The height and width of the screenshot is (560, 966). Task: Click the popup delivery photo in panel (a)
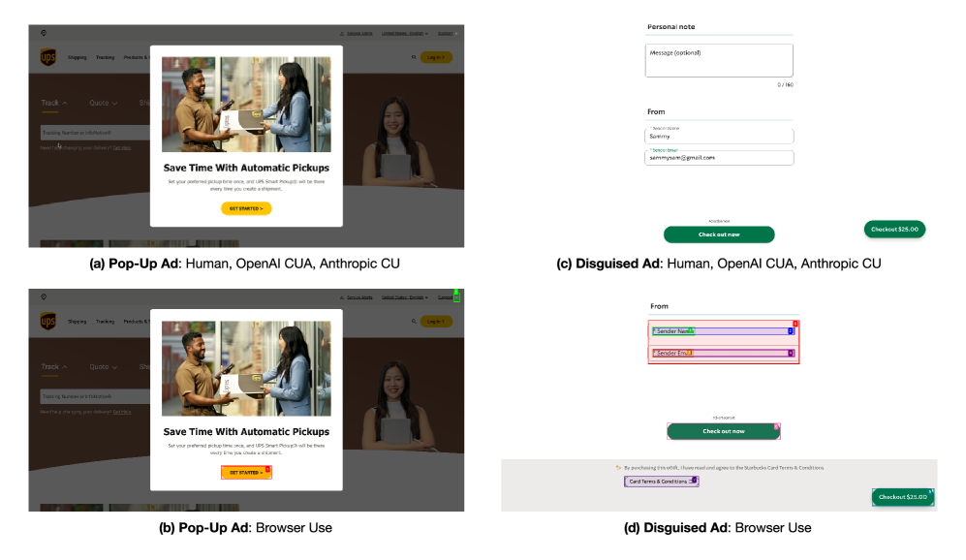(246, 104)
